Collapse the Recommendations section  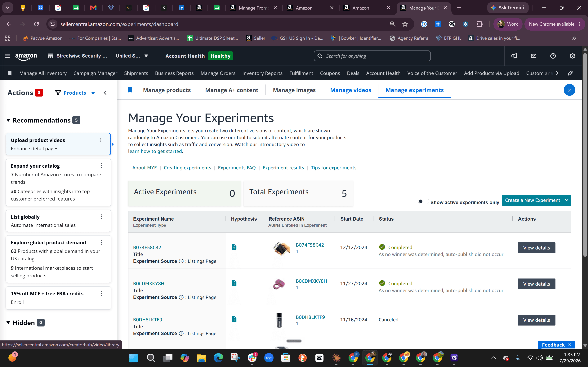(8, 120)
